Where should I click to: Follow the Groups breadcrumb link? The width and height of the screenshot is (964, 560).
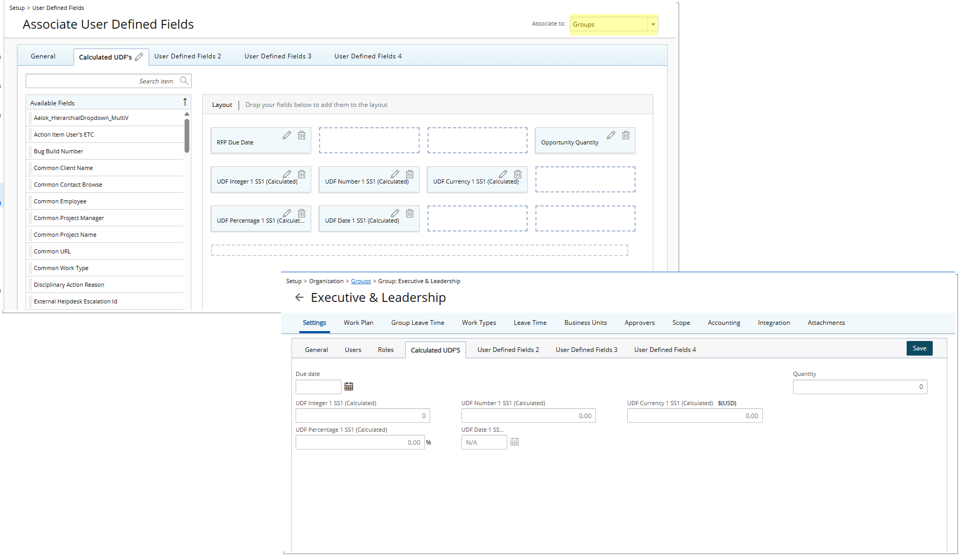(361, 281)
